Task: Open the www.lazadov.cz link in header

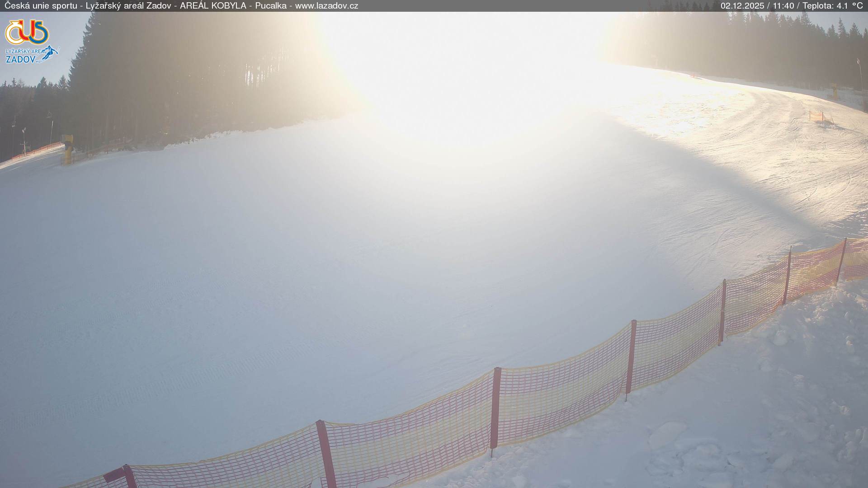Action: tap(326, 6)
